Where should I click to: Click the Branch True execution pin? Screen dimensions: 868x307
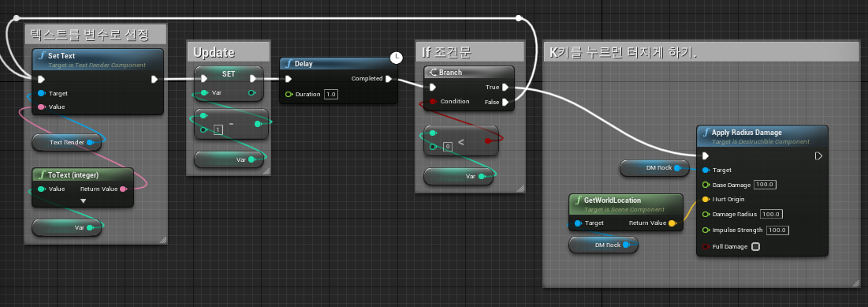(505, 87)
